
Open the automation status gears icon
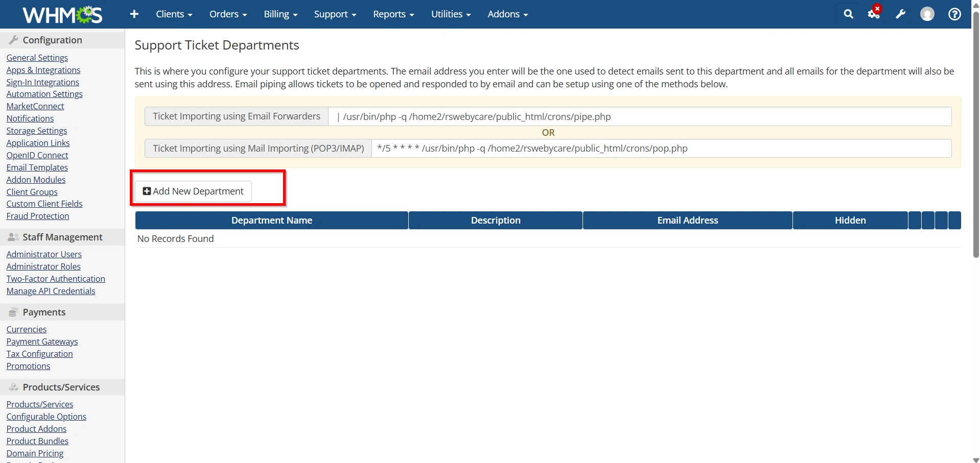[874, 13]
